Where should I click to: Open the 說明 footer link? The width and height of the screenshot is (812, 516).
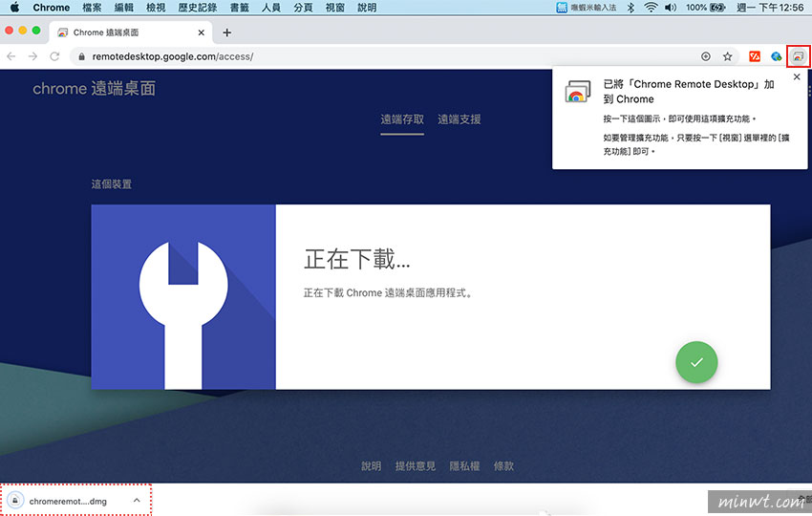pos(371,465)
